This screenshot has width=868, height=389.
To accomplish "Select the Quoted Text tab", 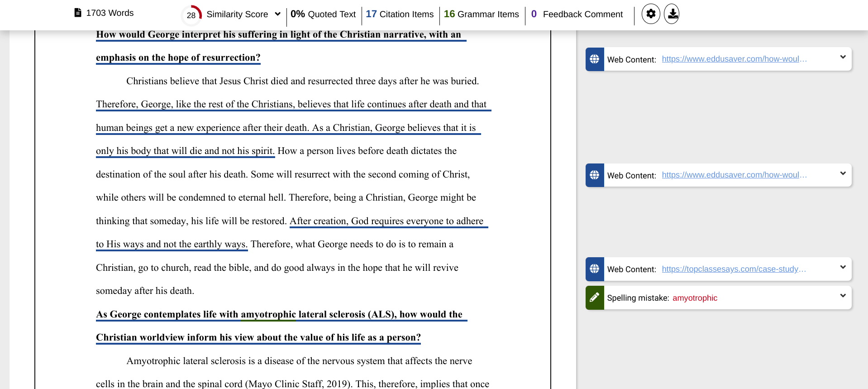I will click(x=323, y=14).
